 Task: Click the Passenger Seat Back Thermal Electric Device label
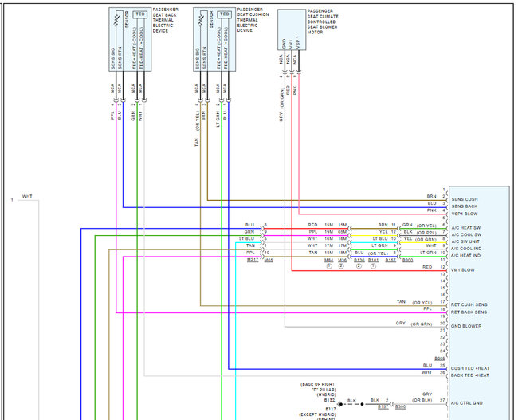165,20
